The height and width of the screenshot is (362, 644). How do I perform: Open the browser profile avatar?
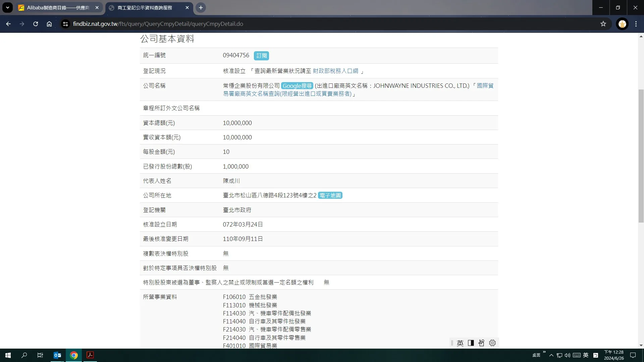(622, 24)
